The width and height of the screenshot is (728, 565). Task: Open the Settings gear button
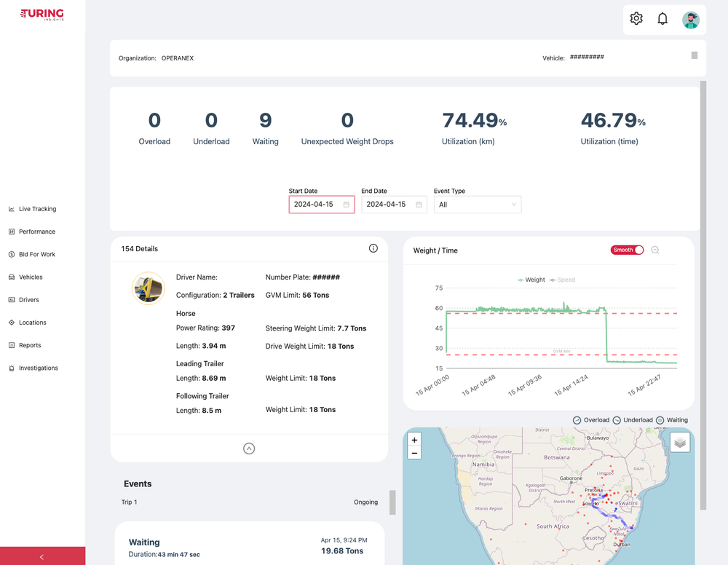click(636, 18)
